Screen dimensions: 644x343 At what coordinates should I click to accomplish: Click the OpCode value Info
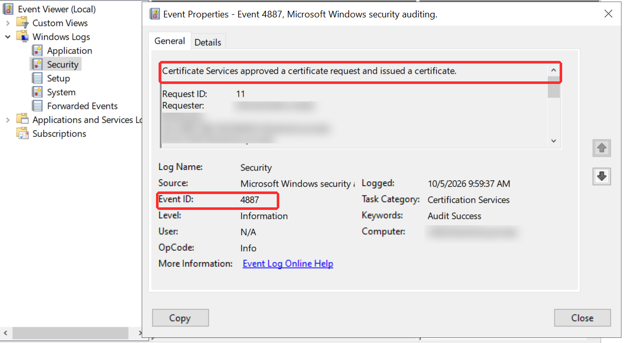coord(249,248)
